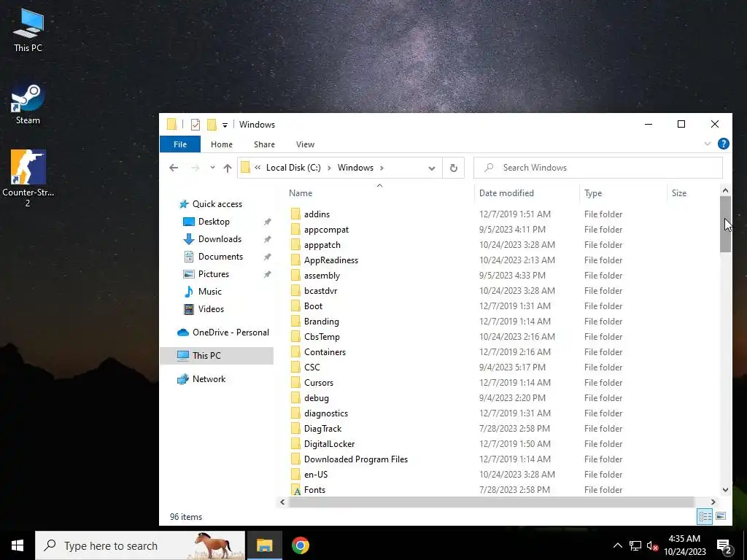Image resolution: width=747 pixels, height=560 pixels.
Task: Open the recent locations dropdown arrow
Action: point(212,168)
